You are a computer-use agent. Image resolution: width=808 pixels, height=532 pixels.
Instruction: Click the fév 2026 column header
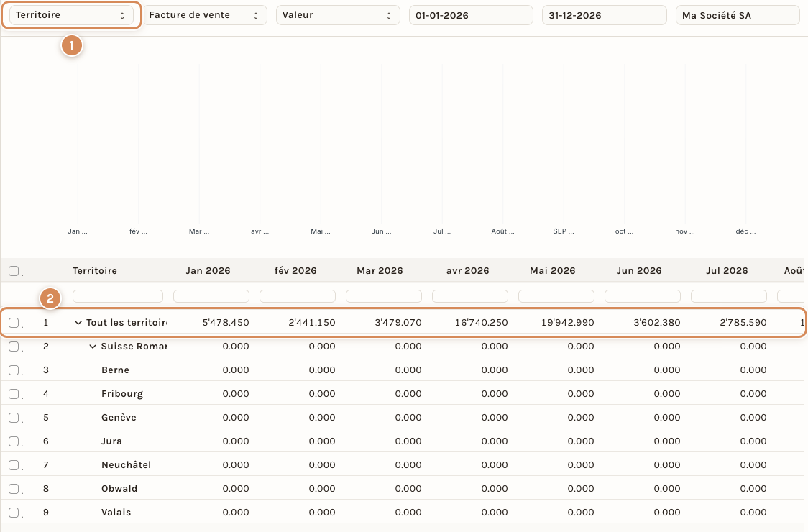tap(295, 270)
